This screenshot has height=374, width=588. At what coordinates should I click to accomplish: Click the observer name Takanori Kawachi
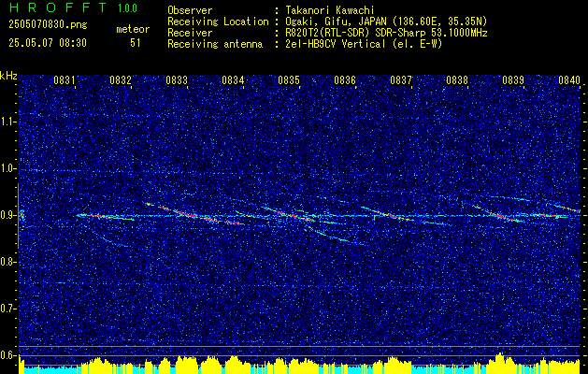tap(330, 11)
